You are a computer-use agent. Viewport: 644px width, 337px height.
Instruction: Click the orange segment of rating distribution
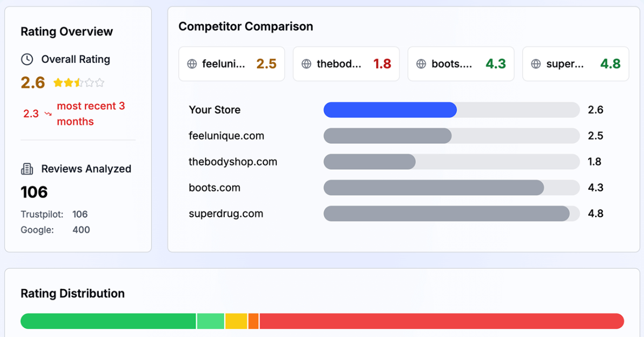click(253, 321)
